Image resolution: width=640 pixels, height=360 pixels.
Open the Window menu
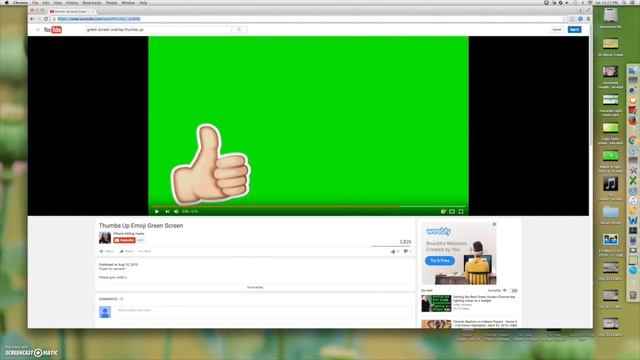point(128,2)
